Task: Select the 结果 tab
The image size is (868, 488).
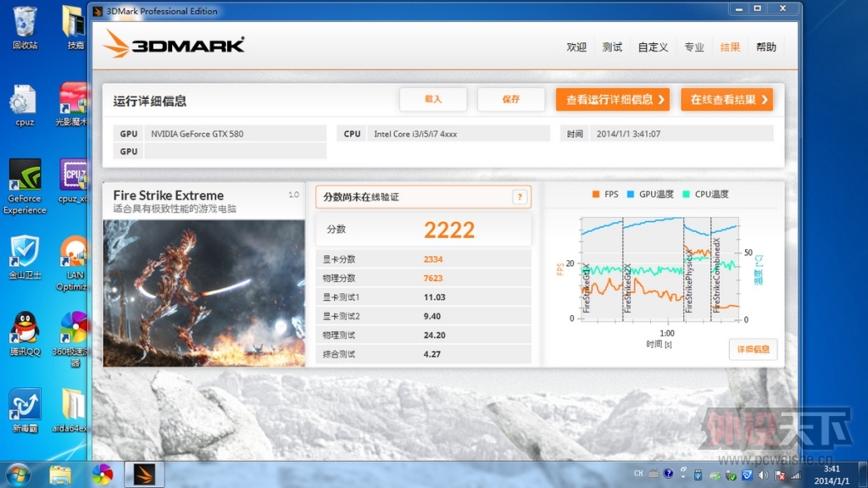Action: [730, 47]
